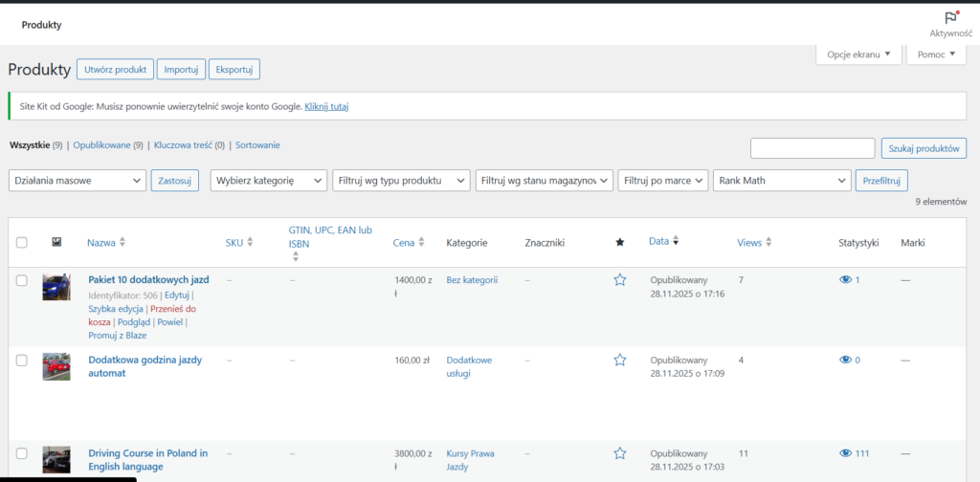Open statistics eye icon showing 111

pos(845,453)
